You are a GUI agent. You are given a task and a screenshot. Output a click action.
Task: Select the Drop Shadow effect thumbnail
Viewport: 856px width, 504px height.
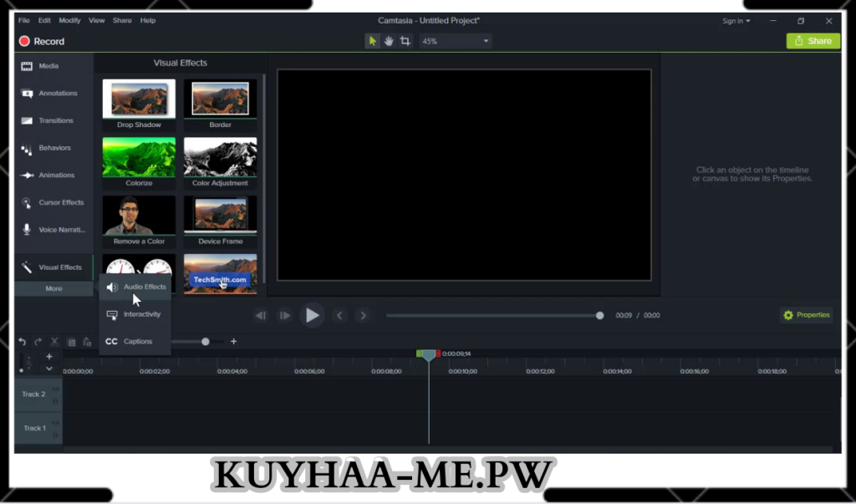coord(140,104)
